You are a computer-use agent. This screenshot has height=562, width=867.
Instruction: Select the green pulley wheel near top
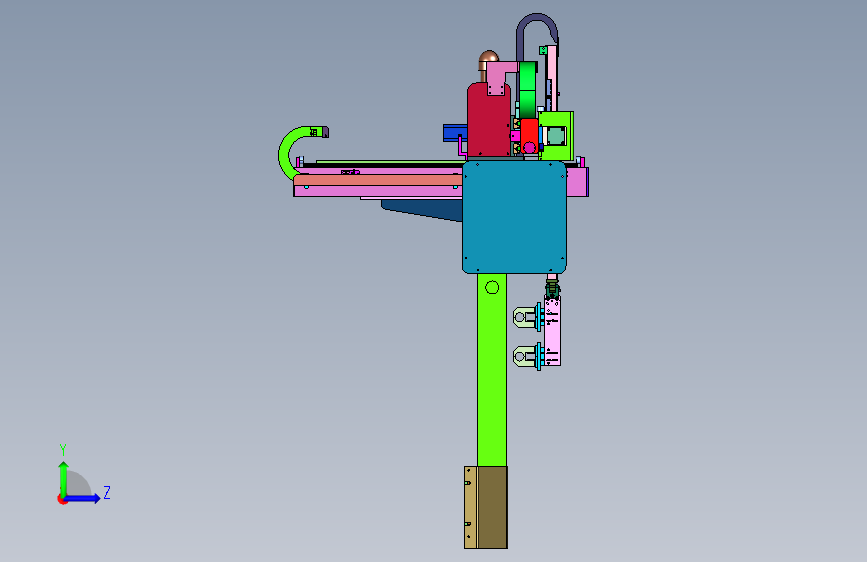(528, 89)
